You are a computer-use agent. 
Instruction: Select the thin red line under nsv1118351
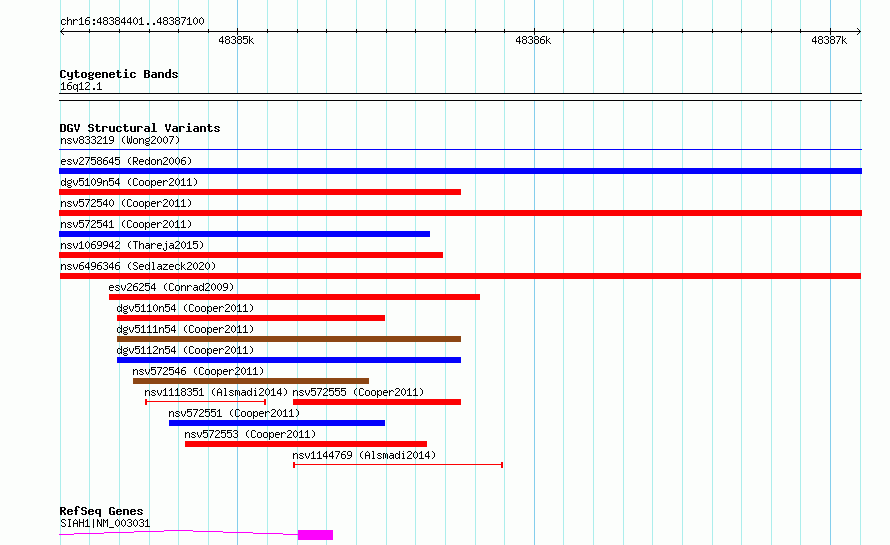[x=205, y=402]
